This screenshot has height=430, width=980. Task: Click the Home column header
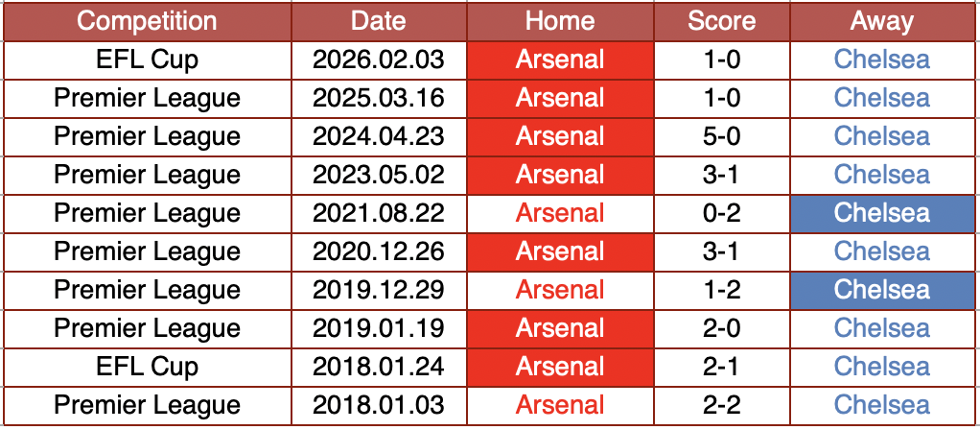tap(560, 21)
